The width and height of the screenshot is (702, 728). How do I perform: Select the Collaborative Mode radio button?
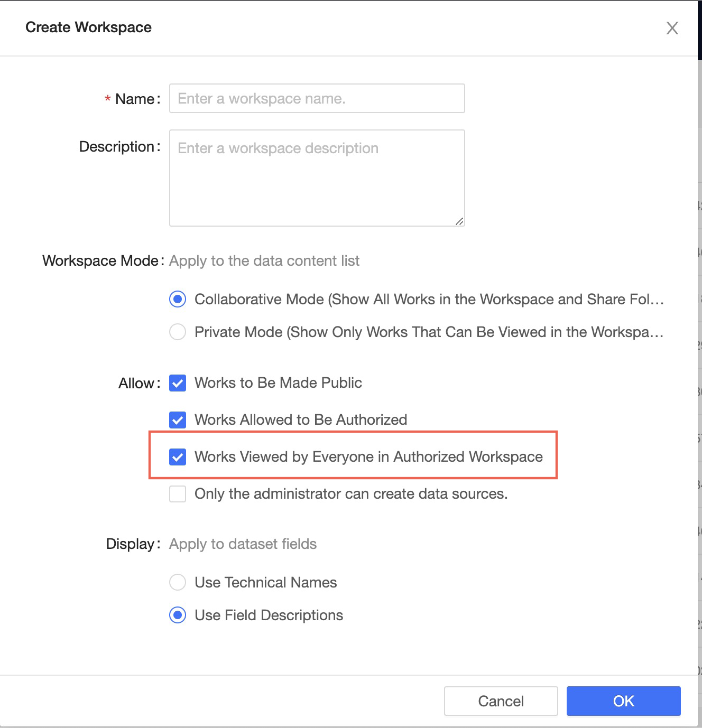[x=178, y=299]
